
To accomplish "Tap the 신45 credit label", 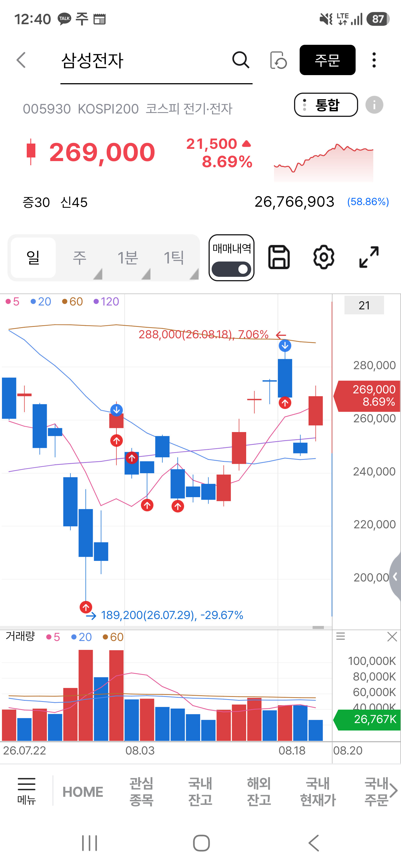I will [x=74, y=202].
